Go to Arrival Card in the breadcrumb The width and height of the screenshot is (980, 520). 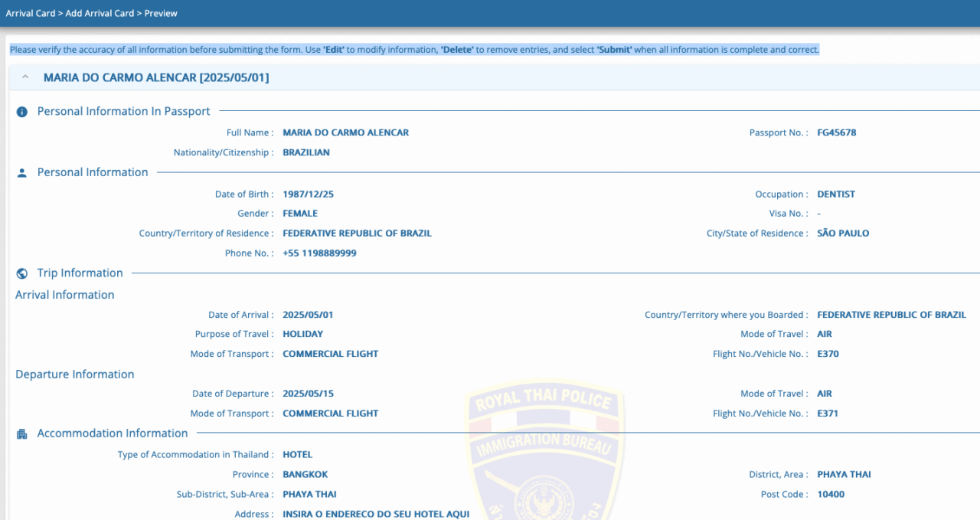tap(30, 13)
